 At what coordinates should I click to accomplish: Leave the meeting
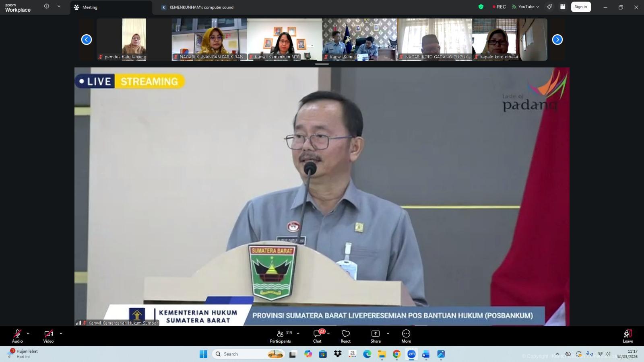pyautogui.click(x=627, y=336)
